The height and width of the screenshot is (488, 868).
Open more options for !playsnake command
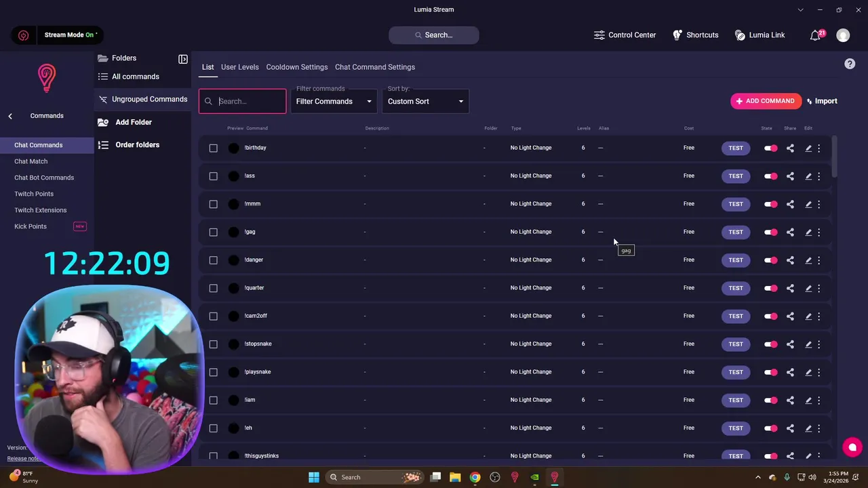tap(818, 372)
